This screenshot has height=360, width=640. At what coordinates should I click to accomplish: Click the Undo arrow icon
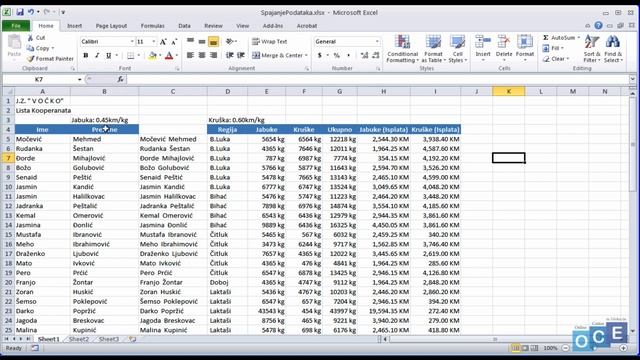31,12
